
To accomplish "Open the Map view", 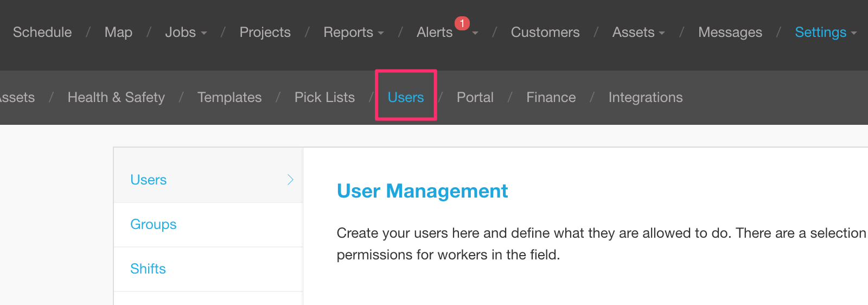I will (x=118, y=33).
